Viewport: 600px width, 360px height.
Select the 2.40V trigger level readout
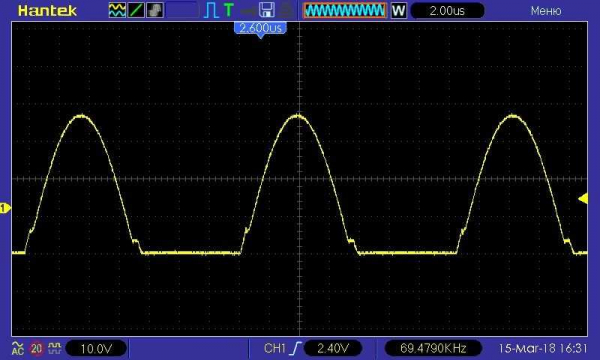tap(333, 348)
